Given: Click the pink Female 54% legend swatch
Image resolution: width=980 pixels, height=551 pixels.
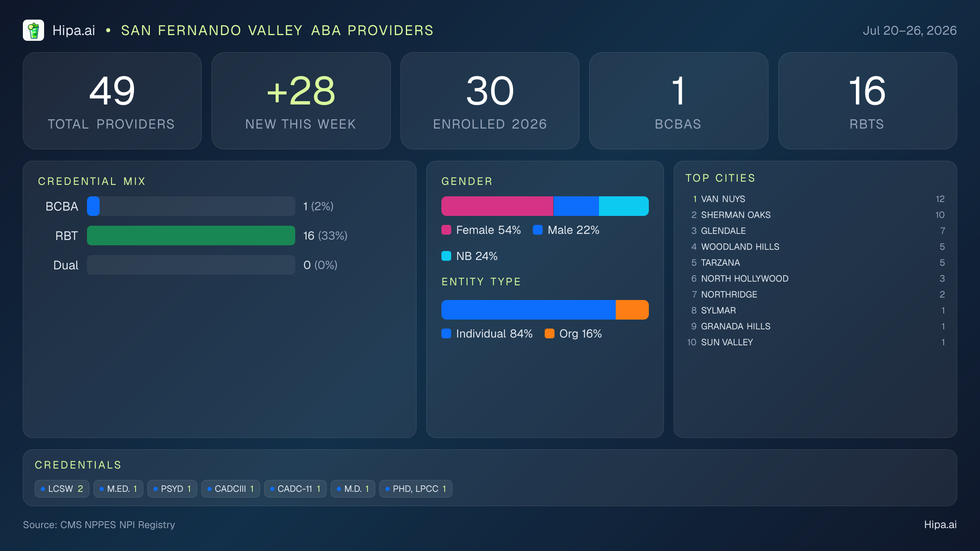Looking at the screenshot, I should (x=446, y=230).
